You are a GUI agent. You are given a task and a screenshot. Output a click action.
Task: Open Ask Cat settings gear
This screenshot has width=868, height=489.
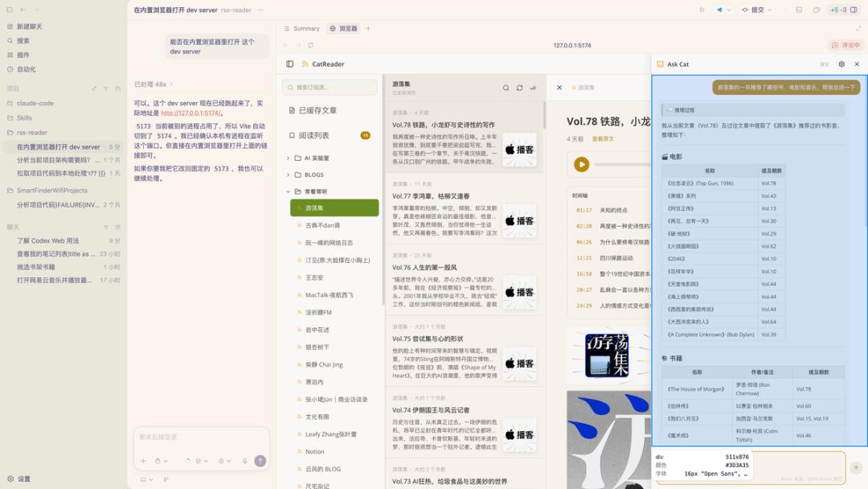841,64
